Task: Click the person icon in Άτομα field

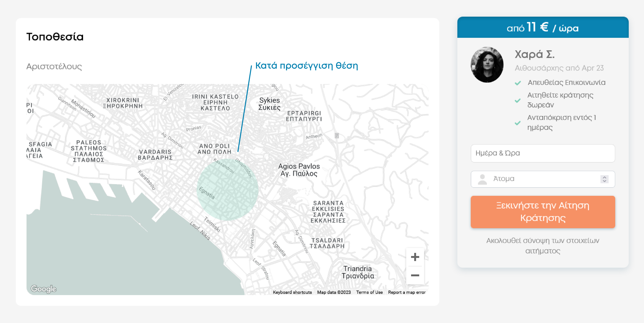Action: click(482, 179)
